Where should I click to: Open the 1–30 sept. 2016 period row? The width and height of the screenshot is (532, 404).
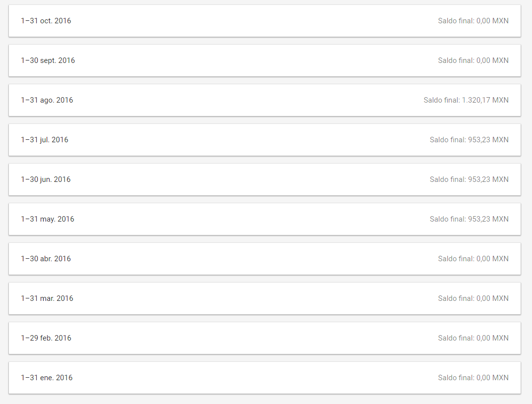pos(265,60)
